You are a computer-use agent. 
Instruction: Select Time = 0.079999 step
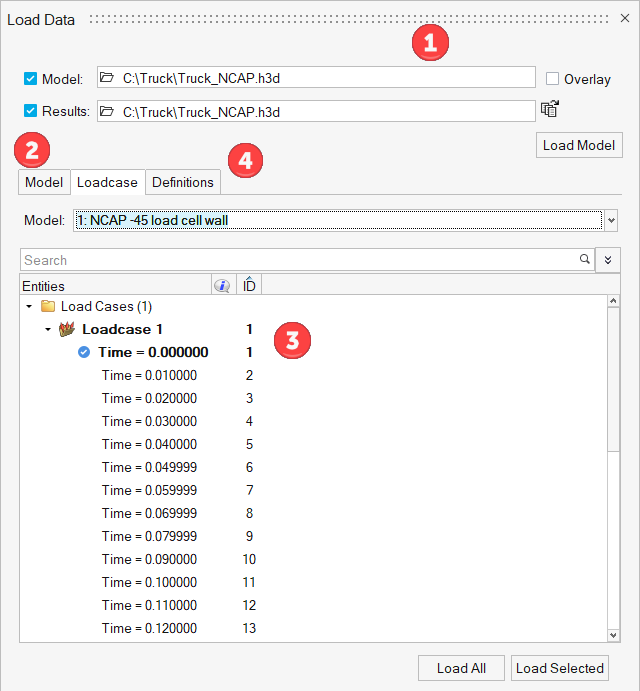point(149,535)
